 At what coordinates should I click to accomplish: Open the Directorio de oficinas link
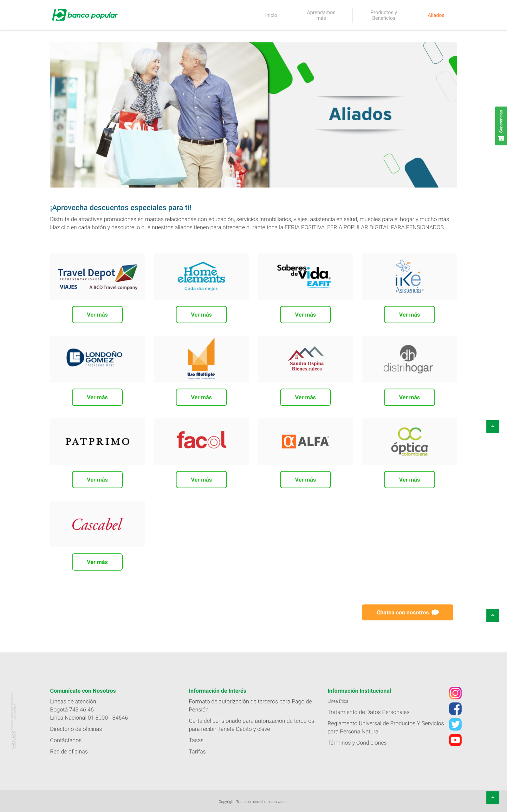(76, 729)
